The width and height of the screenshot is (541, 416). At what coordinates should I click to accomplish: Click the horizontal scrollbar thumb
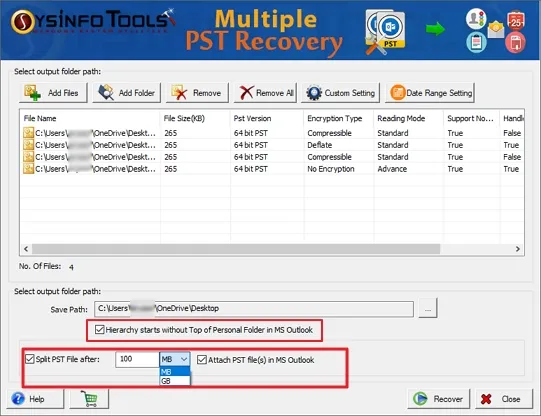click(x=236, y=249)
